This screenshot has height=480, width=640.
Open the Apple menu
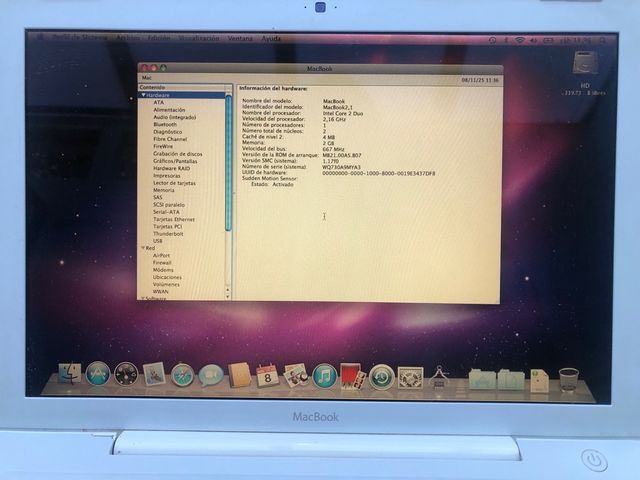pyautogui.click(x=40, y=37)
